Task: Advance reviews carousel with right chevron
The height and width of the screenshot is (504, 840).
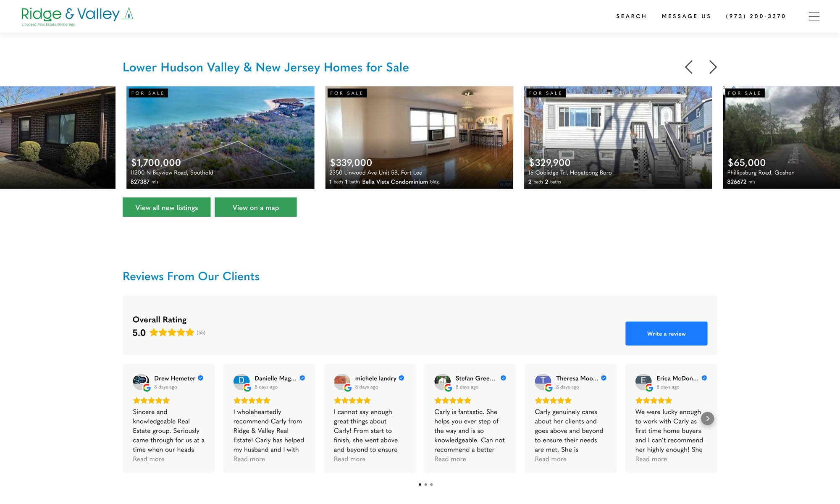Action: point(707,418)
